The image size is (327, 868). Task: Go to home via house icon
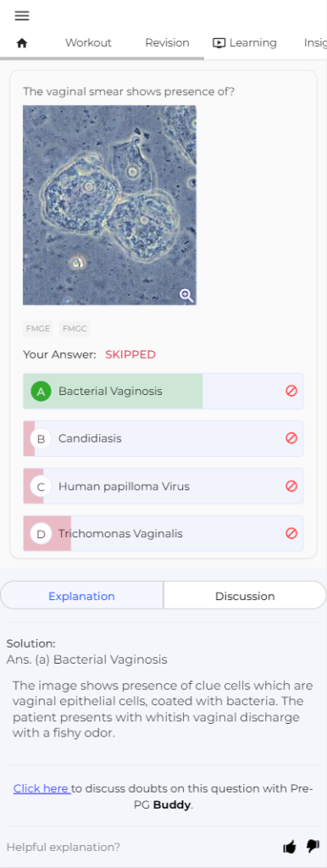(x=21, y=43)
